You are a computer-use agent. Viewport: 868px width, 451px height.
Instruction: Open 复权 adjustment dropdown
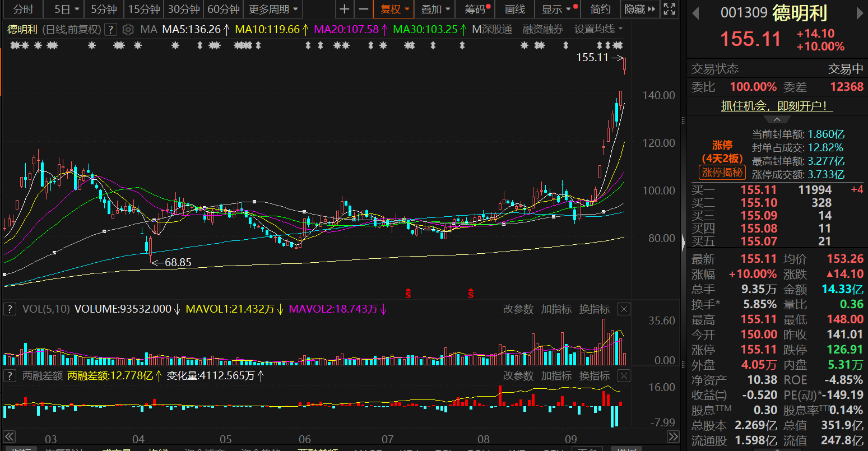point(394,9)
